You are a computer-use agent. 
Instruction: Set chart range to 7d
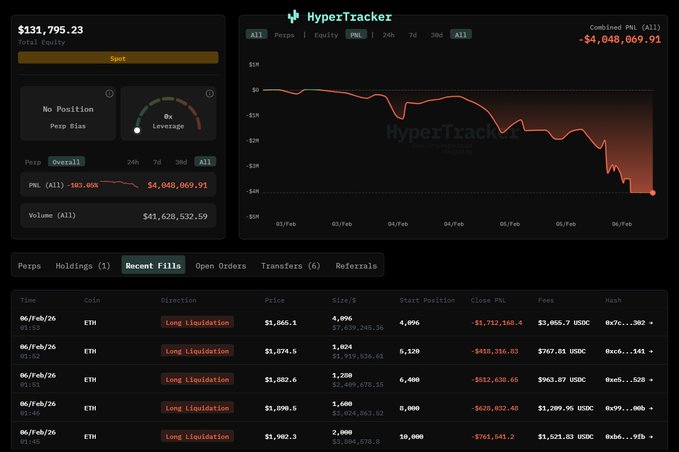click(413, 35)
